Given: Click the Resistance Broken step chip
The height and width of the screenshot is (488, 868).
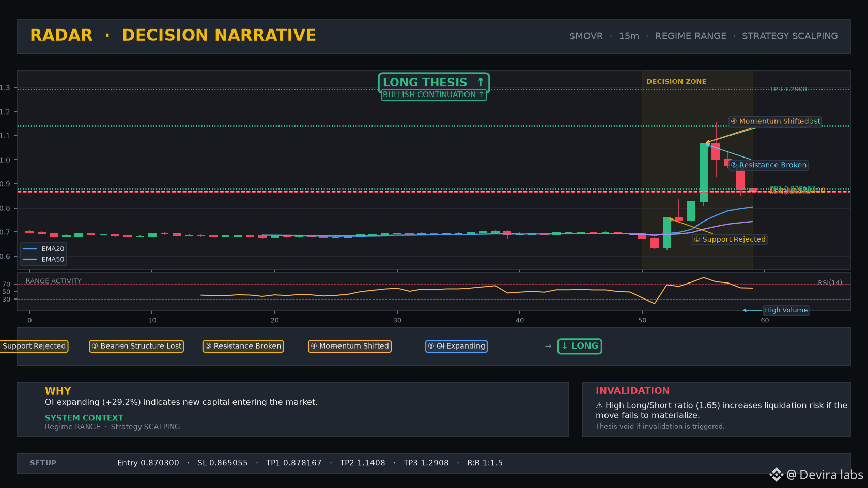Looking at the screenshot, I should 243,346.
